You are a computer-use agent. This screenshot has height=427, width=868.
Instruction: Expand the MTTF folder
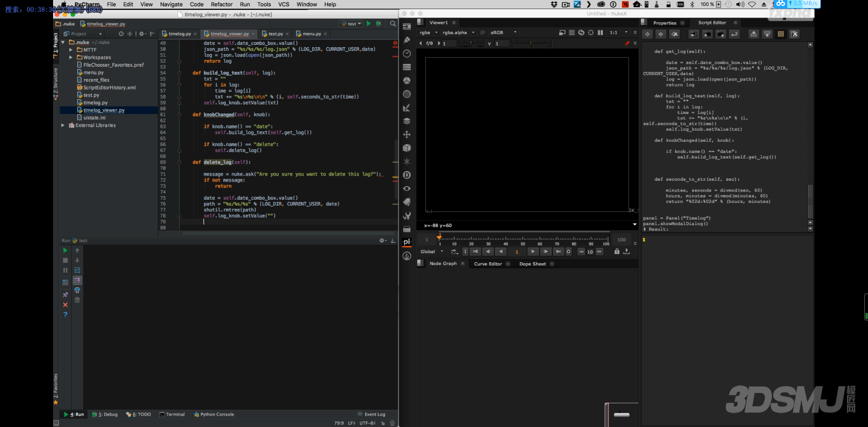pyautogui.click(x=71, y=50)
